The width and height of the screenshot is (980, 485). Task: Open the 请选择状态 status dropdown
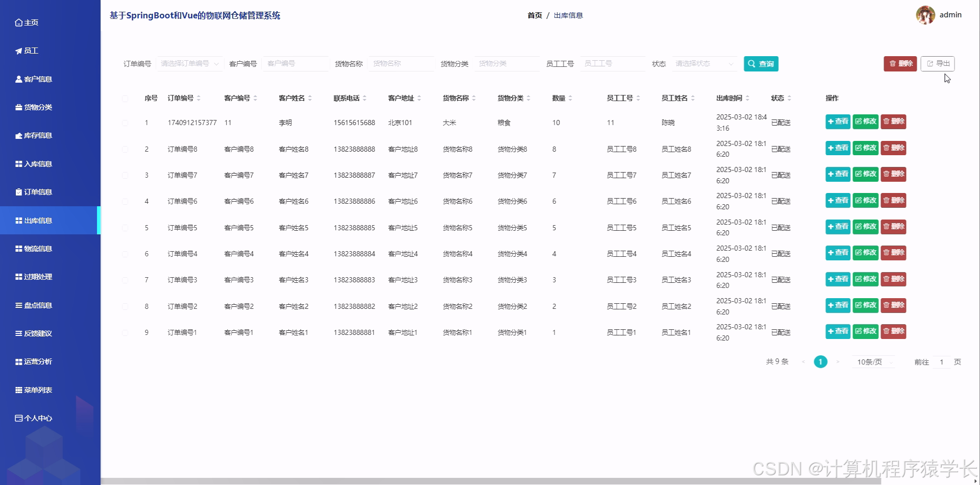(704, 63)
